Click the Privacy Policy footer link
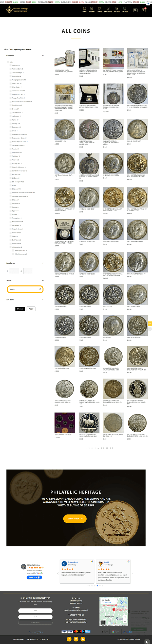The height and width of the screenshot is (644, 152). (19, 639)
